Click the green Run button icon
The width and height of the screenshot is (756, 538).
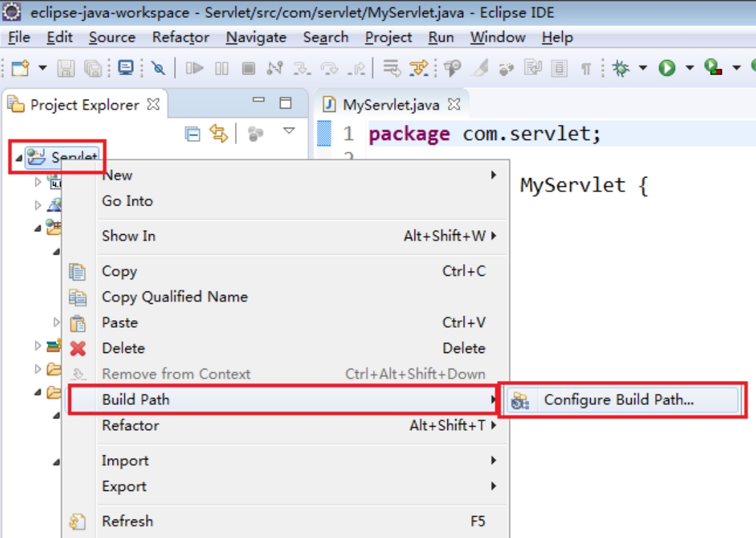click(667, 68)
